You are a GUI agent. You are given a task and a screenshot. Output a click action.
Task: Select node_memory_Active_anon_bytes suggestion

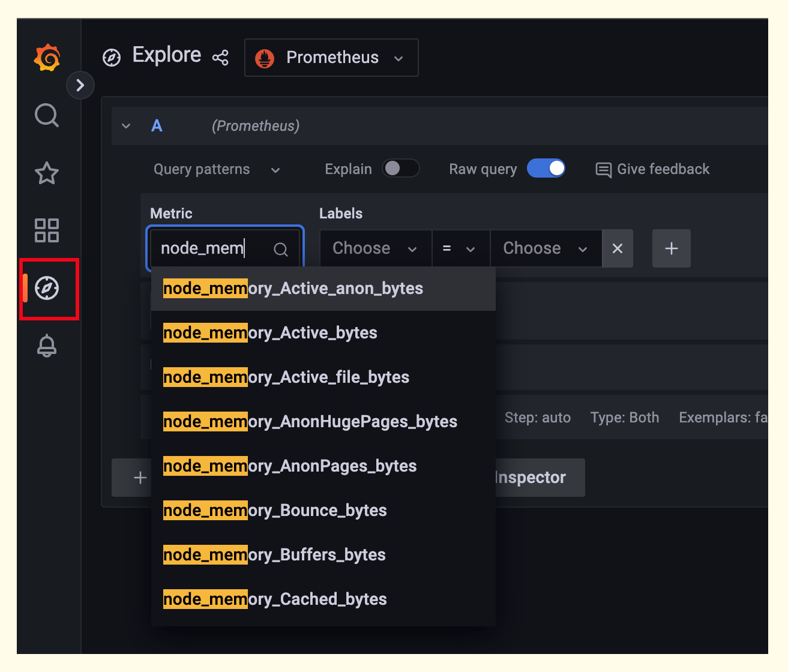[x=323, y=289]
